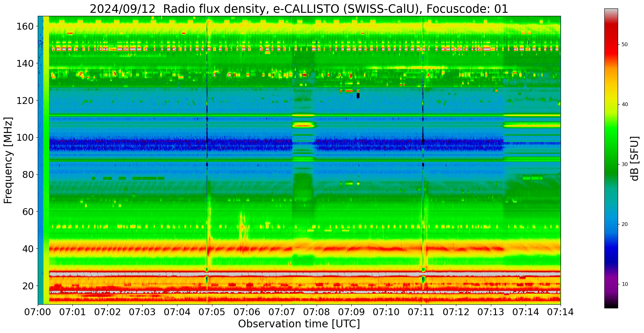
Task: Click the colorbar tick label 50
Action: coord(625,45)
